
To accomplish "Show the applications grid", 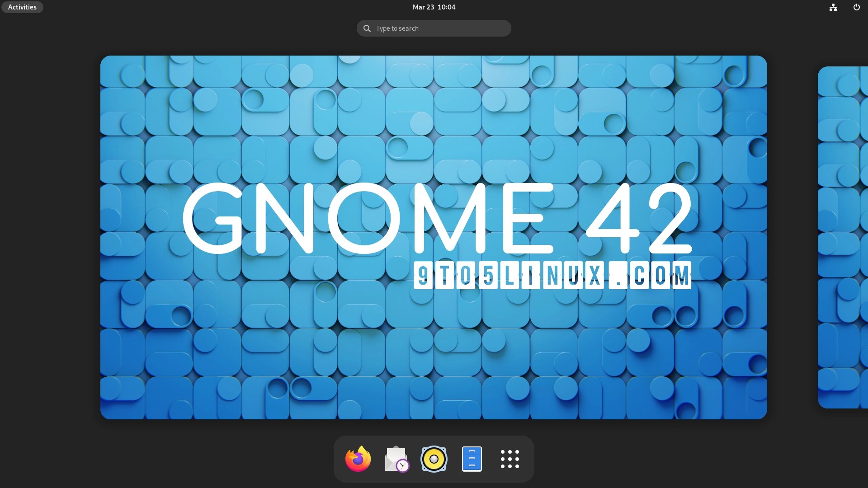I will (510, 459).
